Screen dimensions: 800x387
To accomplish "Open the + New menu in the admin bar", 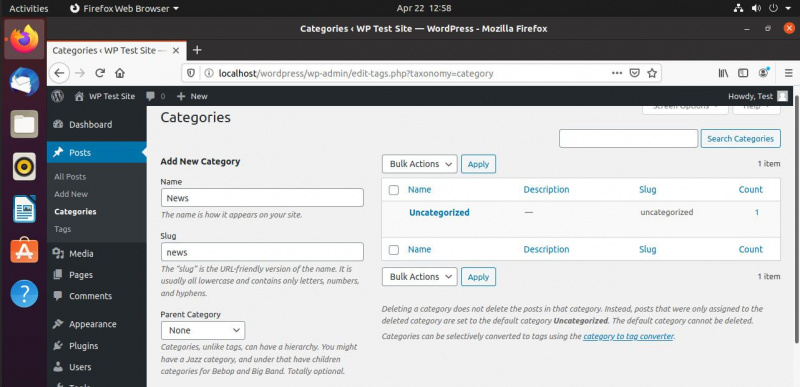I will pos(192,96).
